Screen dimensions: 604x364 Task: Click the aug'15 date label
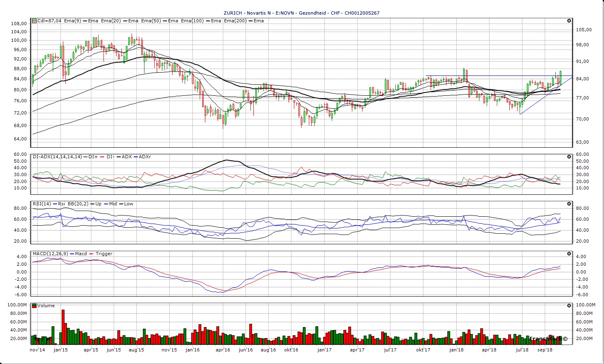pyautogui.click(x=136, y=350)
